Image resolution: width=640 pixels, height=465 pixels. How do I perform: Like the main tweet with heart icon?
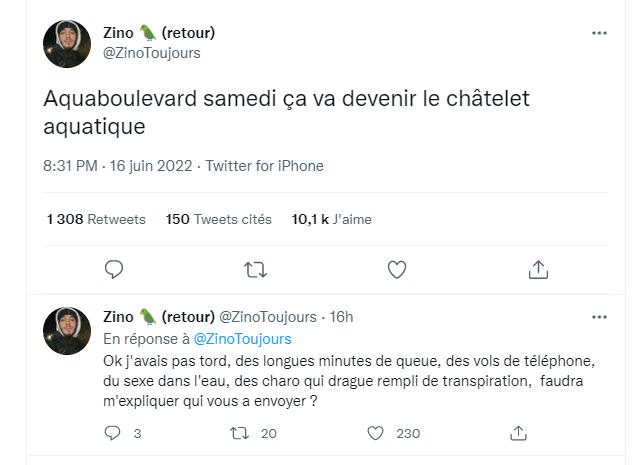point(397,269)
